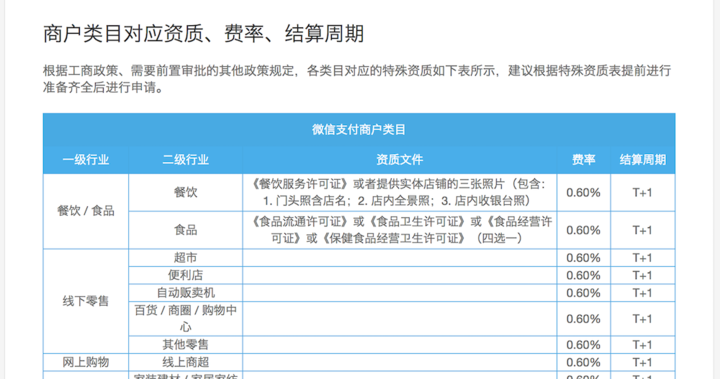720x379 pixels.
Task: Select the 网上购物 category cell
Action: [86, 362]
